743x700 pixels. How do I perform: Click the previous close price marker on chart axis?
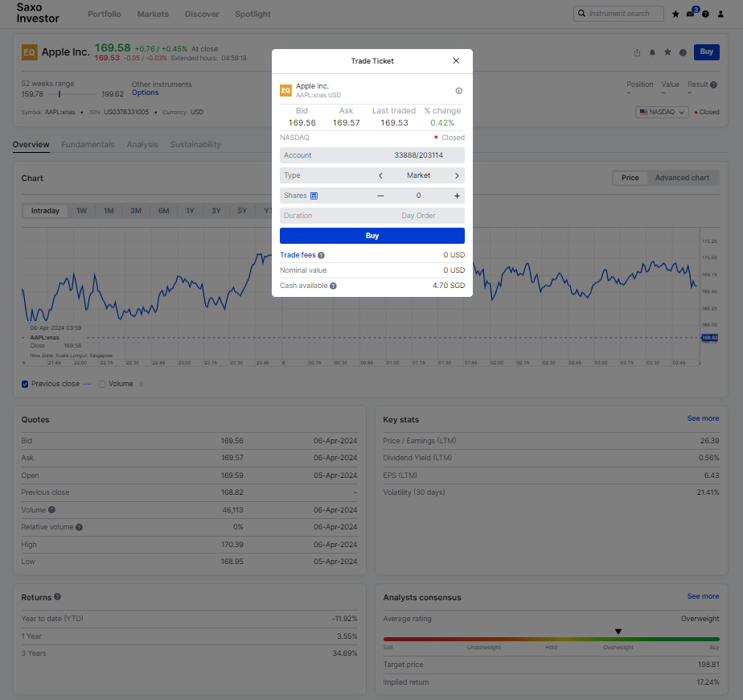(x=709, y=338)
